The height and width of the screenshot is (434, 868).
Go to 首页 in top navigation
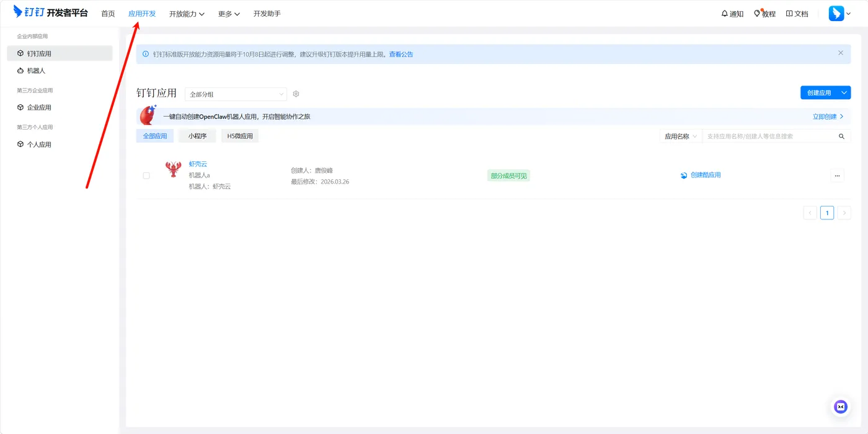[x=108, y=14]
